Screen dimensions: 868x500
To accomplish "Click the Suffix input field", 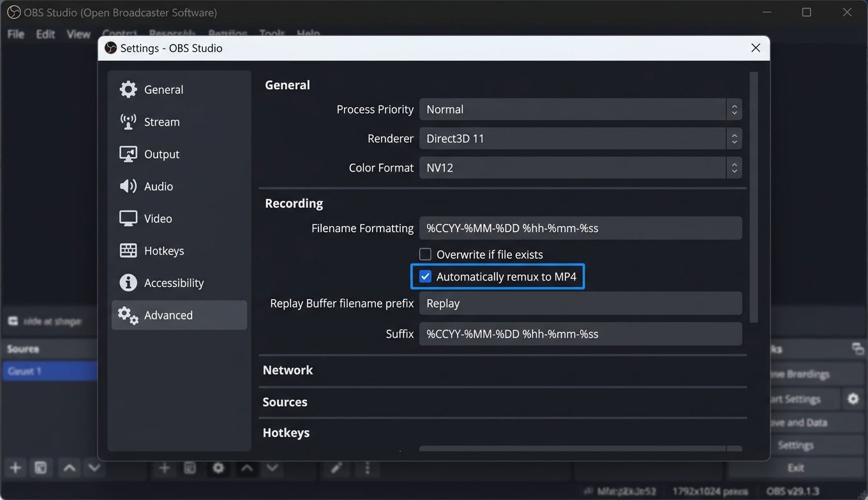I will 580,334.
